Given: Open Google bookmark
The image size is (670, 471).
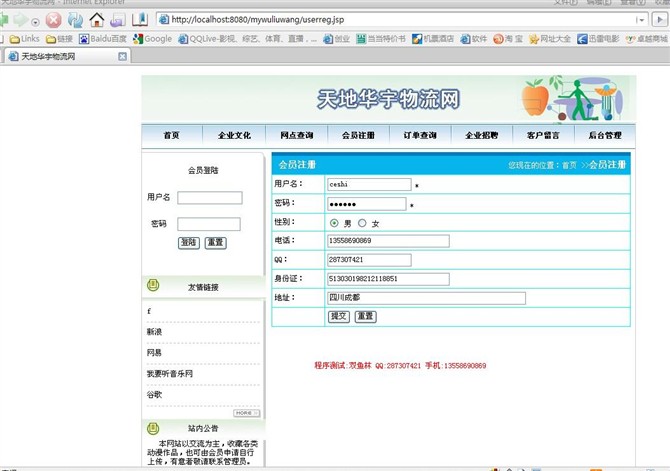Looking at the screenshot, I should point(153,39).
